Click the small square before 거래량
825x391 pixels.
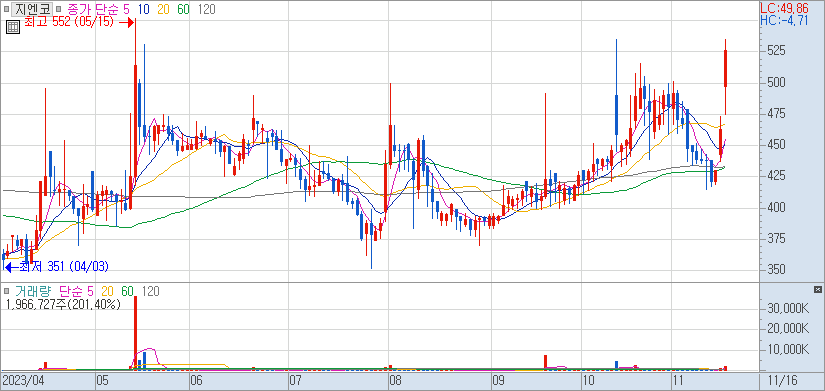tap(6, 291)
